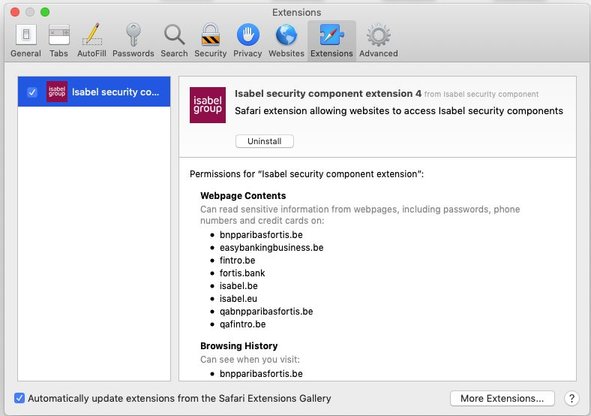Open the General preferences pane
Viewport: 591px width, 416px height.
[26, 41]
